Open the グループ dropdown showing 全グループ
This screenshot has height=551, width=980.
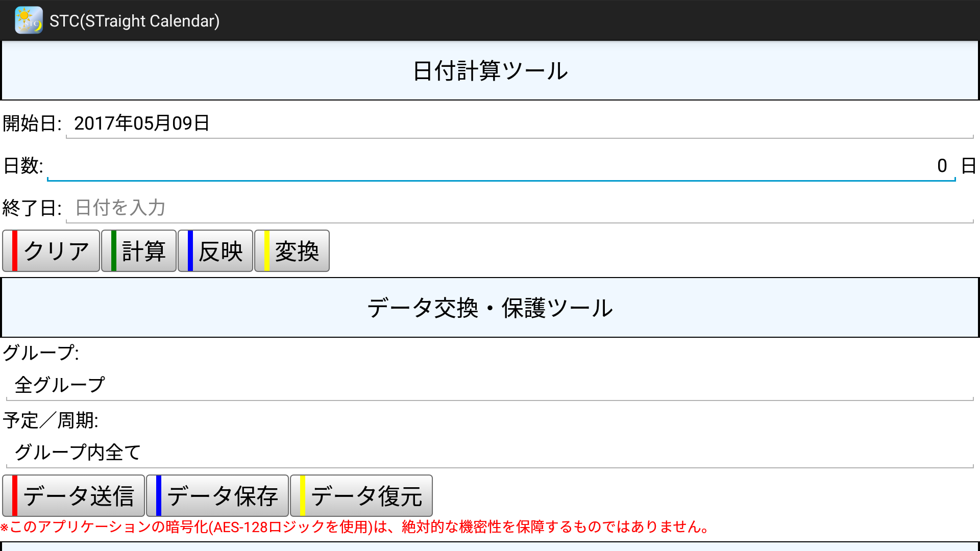(x=489, y=385)
